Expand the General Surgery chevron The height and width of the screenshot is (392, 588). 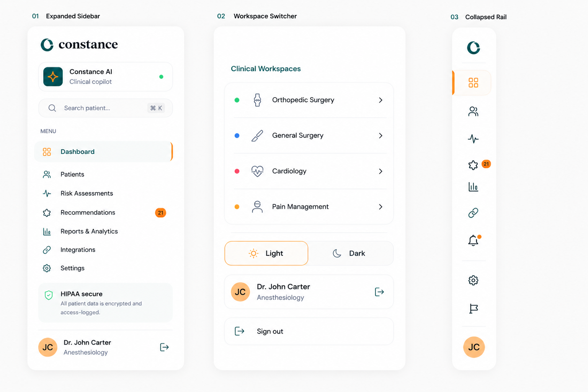(381, 136)
